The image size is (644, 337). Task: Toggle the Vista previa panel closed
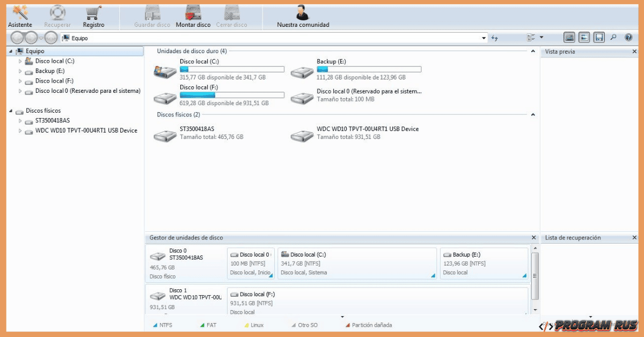(634, 52)
